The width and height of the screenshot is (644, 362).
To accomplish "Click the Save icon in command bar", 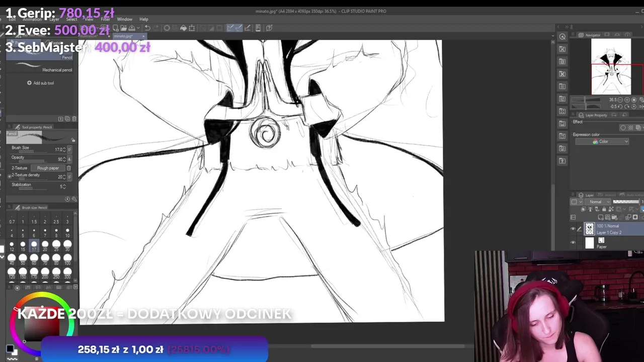I will [132, 28].
